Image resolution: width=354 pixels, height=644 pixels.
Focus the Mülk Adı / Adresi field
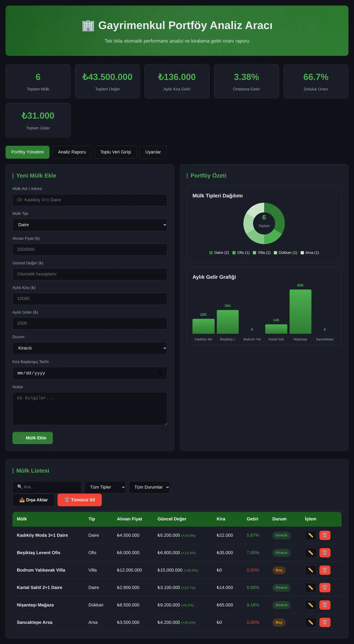pos(90,200)
